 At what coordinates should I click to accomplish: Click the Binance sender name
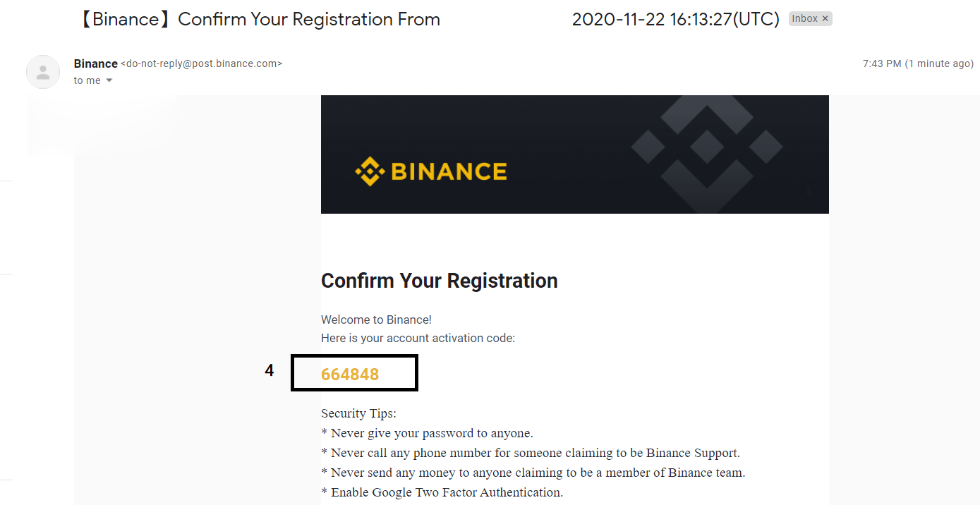click(x=95, y=63)
